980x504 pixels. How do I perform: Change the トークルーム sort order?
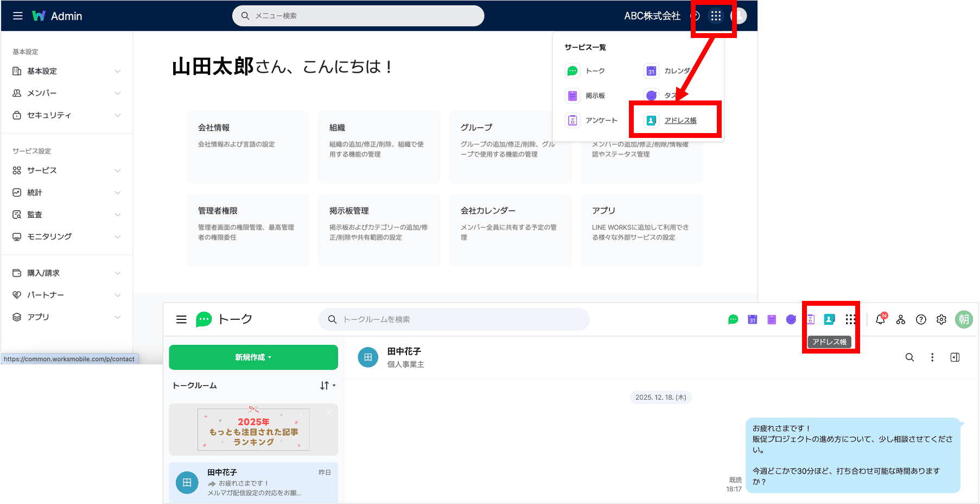327,385
